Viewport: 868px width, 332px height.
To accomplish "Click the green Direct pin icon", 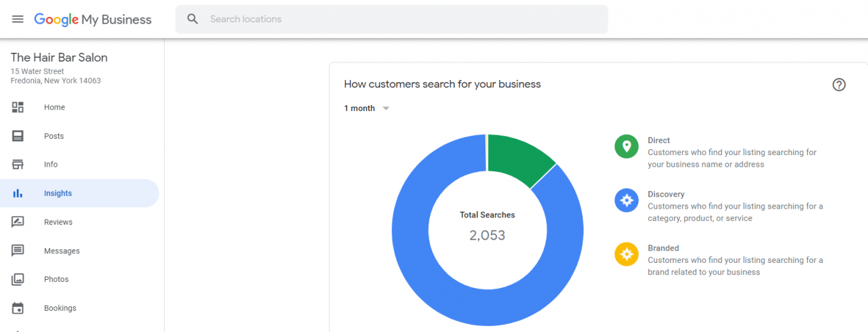I will click(627, 146).
